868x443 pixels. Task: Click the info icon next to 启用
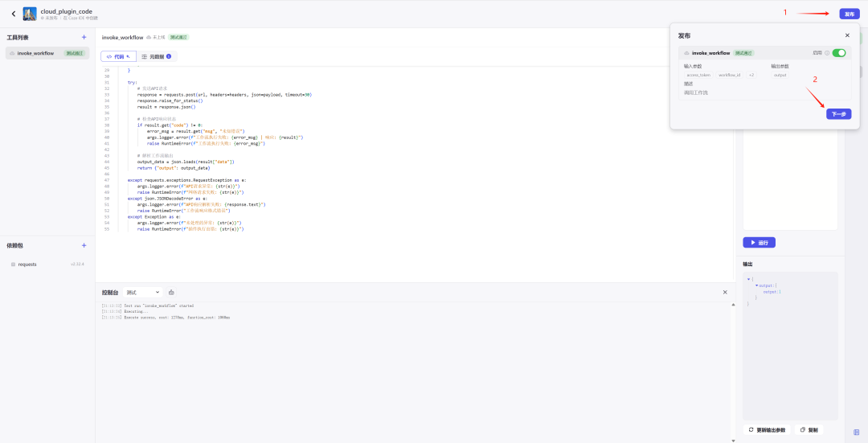pos(827,53)
